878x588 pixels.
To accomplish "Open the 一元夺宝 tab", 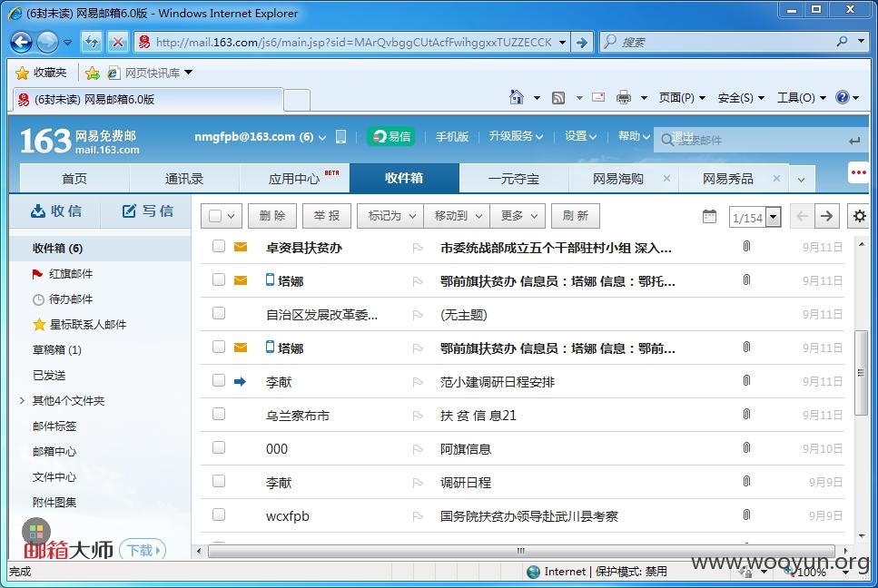I will [514, 179].
